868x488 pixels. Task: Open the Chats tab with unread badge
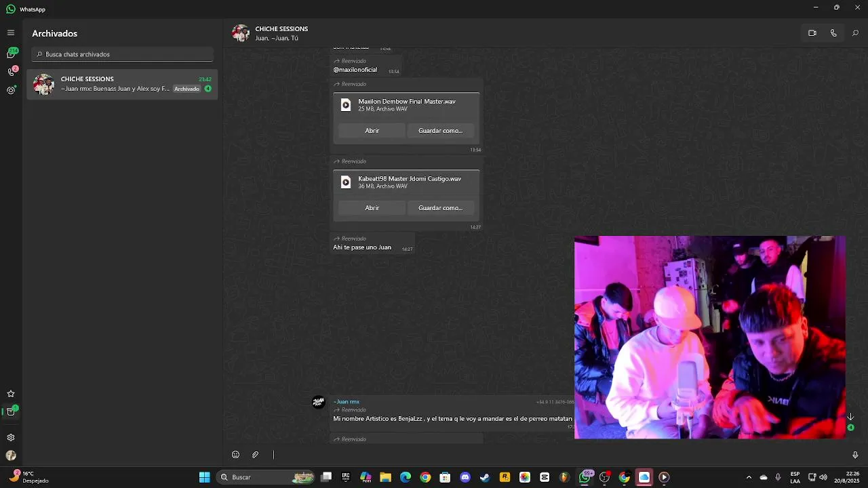coord(11,54)
